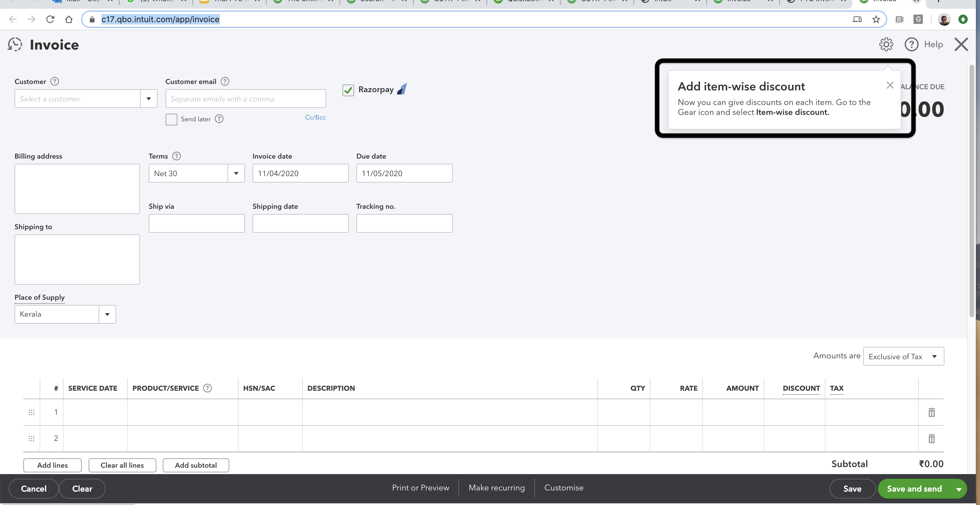Open the Terms Net 30 dropdown

[x=236, y=173]
